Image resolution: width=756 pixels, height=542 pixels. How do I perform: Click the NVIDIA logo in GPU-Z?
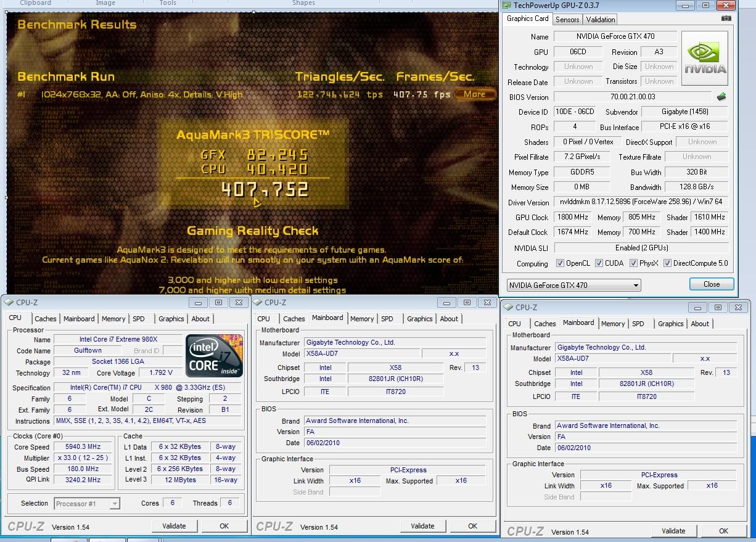click(705, 59)
